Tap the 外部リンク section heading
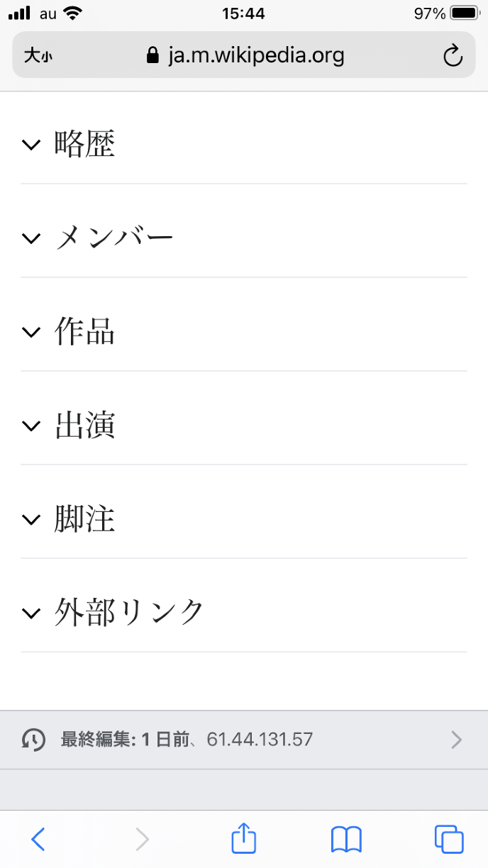Image resolution: width=488 pixels, height=868 pixels. 129,613
